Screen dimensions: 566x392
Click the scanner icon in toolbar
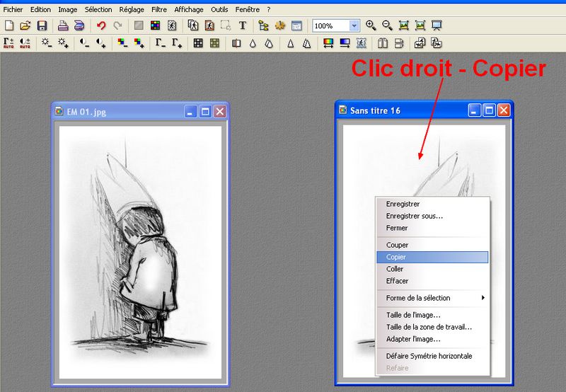point(79,25)
